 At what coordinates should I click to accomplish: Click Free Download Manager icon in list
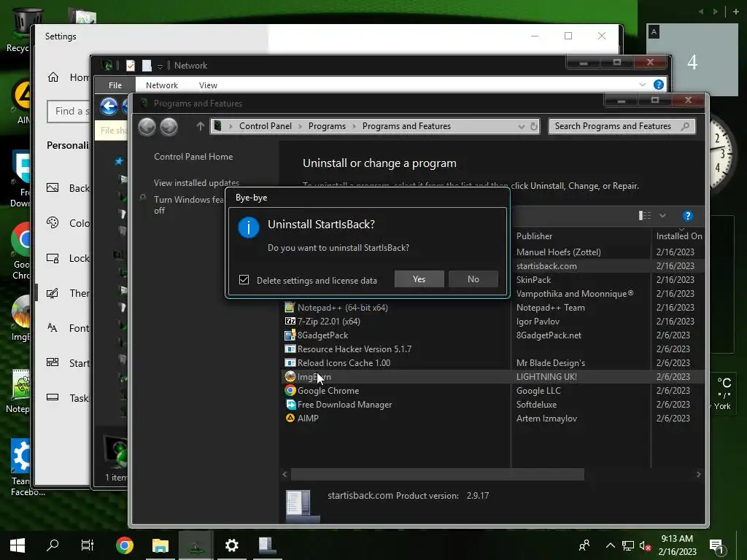pyautogui.click(x=290, y=404)
